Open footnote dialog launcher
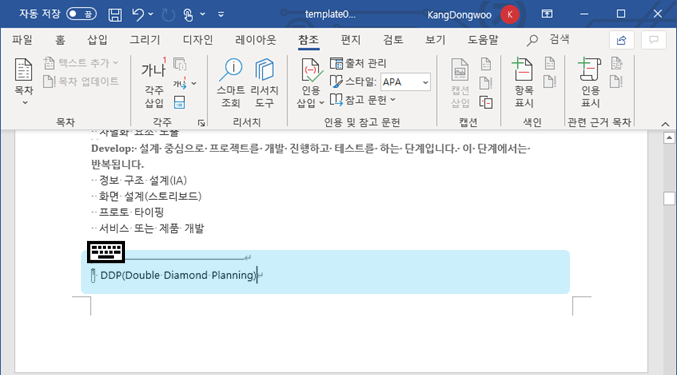The width and height of the screenshot is (677, 375). click(201, 123)
